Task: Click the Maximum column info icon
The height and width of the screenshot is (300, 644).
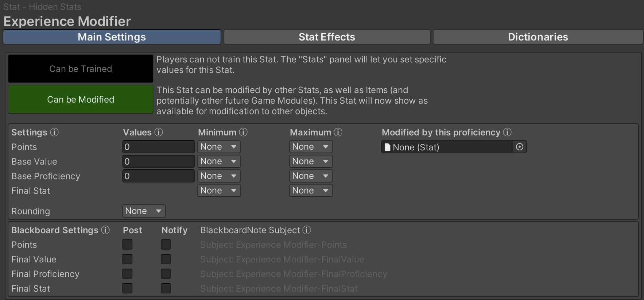Action: click(338, 132)
